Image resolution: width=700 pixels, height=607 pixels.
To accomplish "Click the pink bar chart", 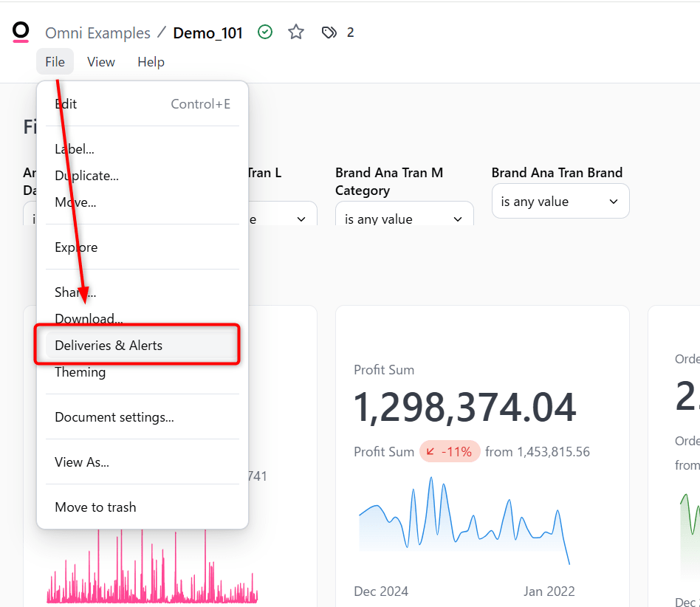I will pos(152,567).
